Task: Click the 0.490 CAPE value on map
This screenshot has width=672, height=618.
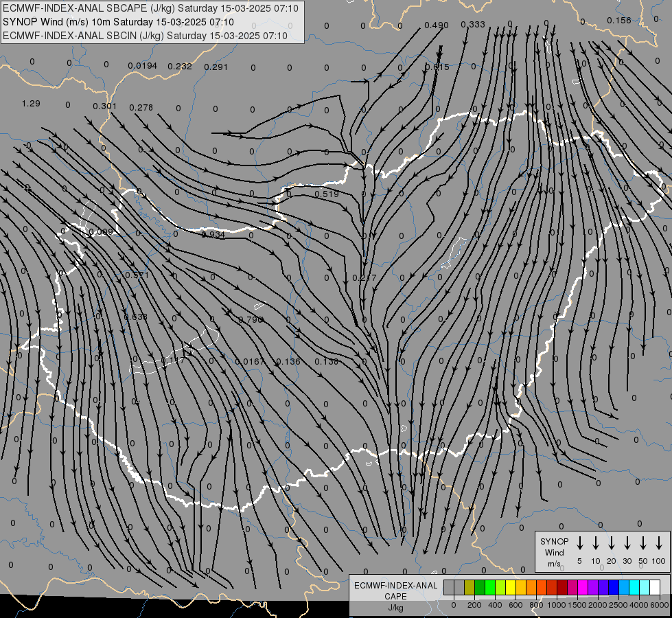Action: click(x=437, y=25)
